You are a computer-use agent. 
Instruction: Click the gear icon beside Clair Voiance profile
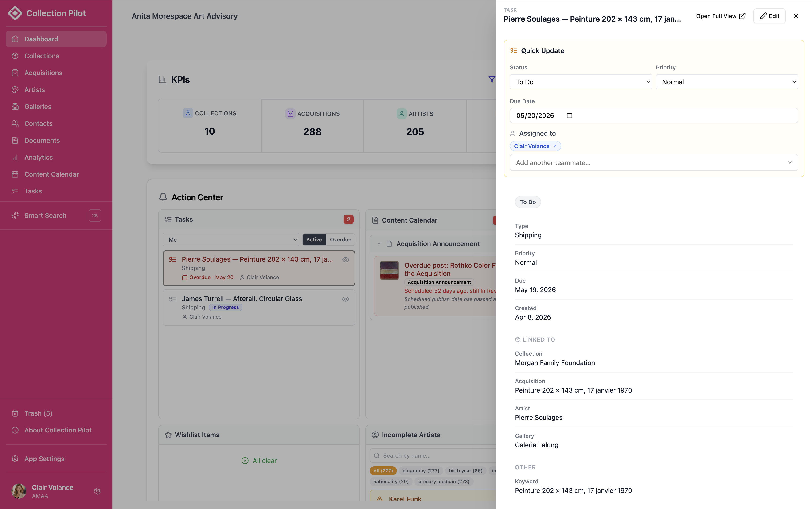tap(97, 491)
